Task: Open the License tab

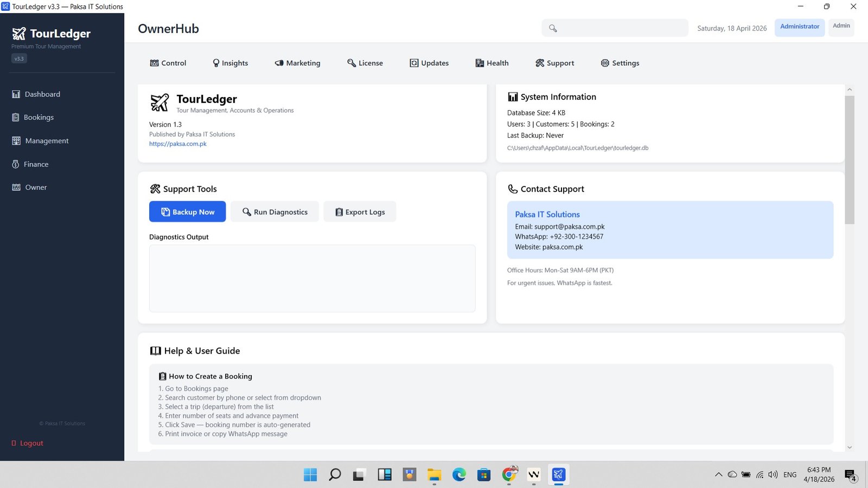Action: coord(365,63)
